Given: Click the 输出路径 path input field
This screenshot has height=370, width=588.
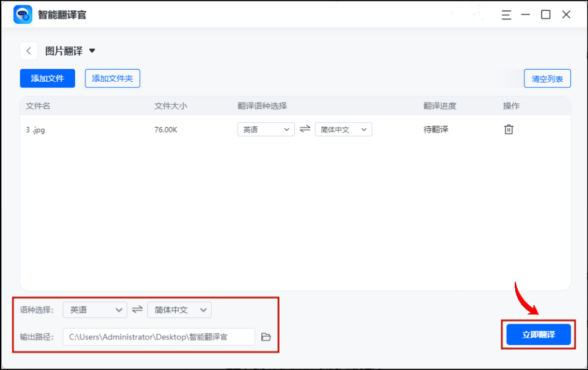Looking at the screenshot, I should [159, 336].
